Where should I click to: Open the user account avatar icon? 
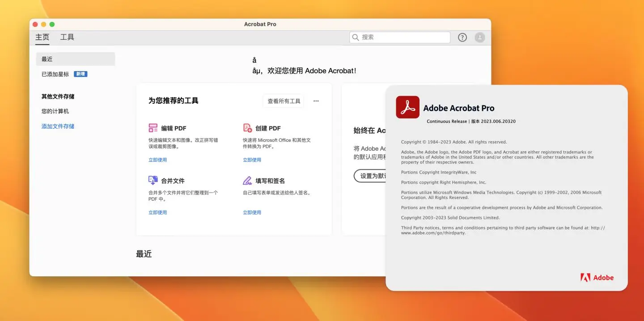pos(480,38)
